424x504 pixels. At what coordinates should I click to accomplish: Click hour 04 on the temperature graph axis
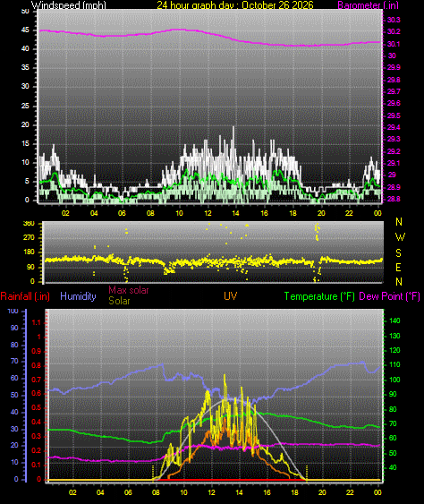click(x=100, y=492)
